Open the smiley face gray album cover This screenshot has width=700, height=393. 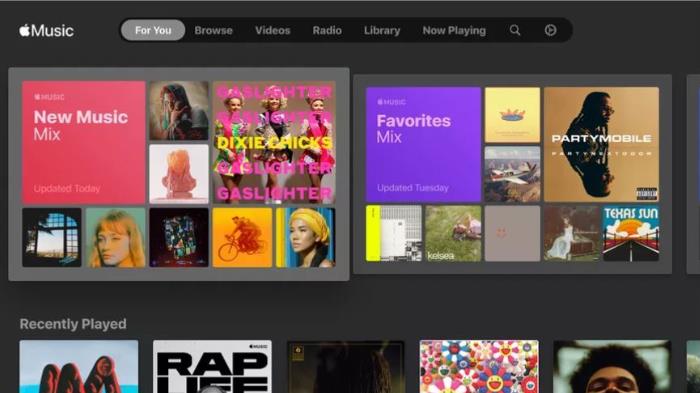(x=512, y=233)
